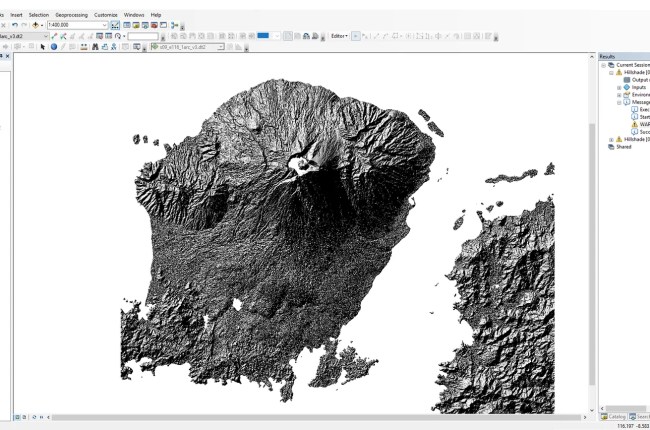This screenshot has height=430, width=650.
Task: Open the Table of Contents window icon
Action: coord(127,25)
